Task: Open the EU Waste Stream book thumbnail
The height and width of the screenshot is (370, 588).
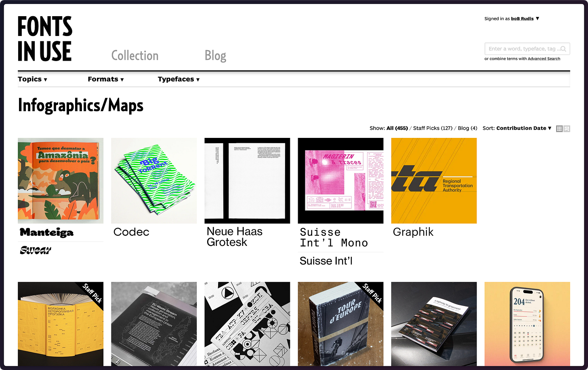Action: coord(154,324)
